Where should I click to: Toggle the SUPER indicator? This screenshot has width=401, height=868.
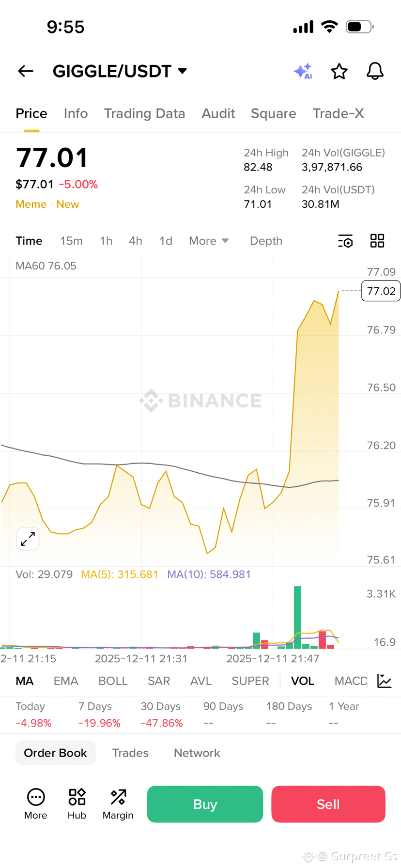(250, 681)
